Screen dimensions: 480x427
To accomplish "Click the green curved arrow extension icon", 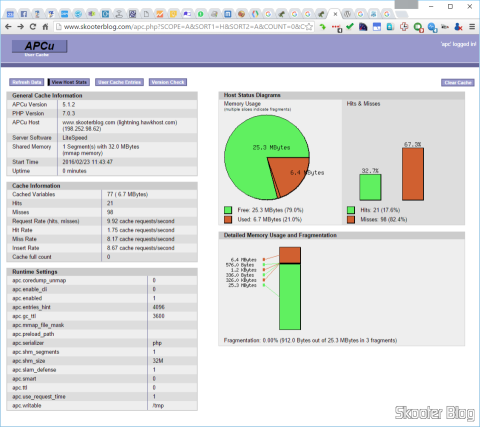I will tap(322, 27).
